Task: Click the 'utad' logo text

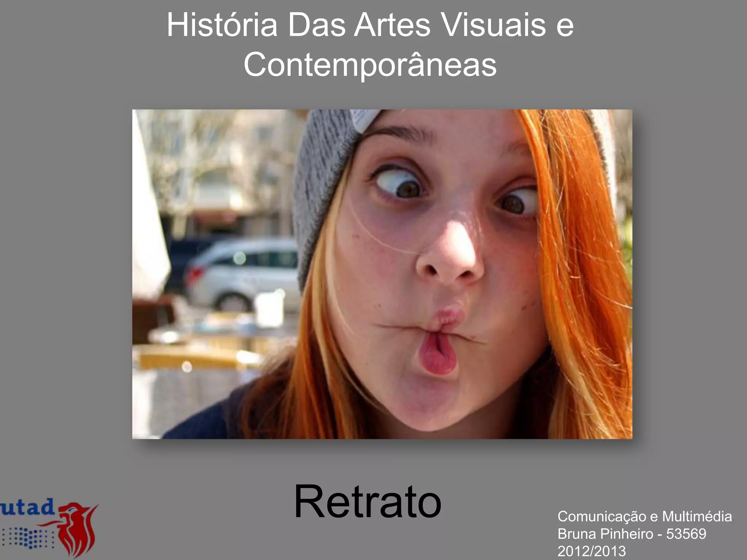Action: [27, 507]
